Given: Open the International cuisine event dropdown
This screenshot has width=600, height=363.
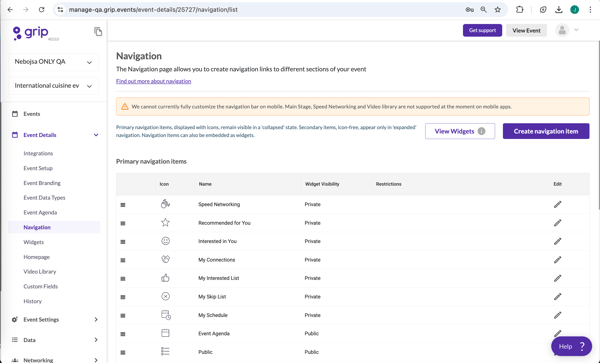Looking at the screenshot, I should tap(53, 86).
